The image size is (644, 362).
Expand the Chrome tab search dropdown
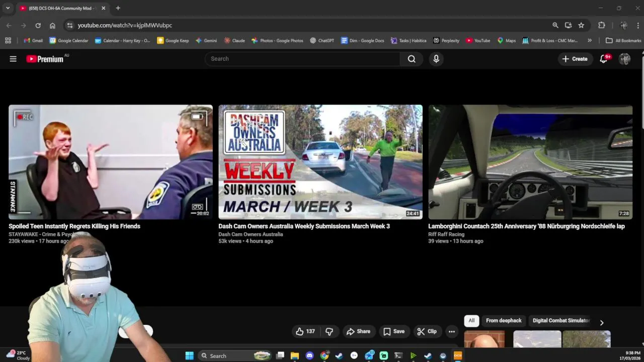(8, 8)
